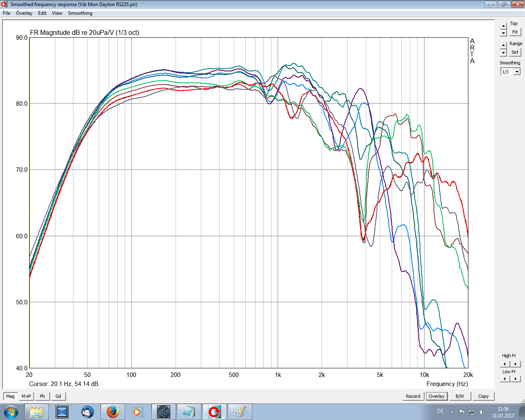Click the Action Center flag icon
The width and height of the screenshot is (525, 420).
462,412
